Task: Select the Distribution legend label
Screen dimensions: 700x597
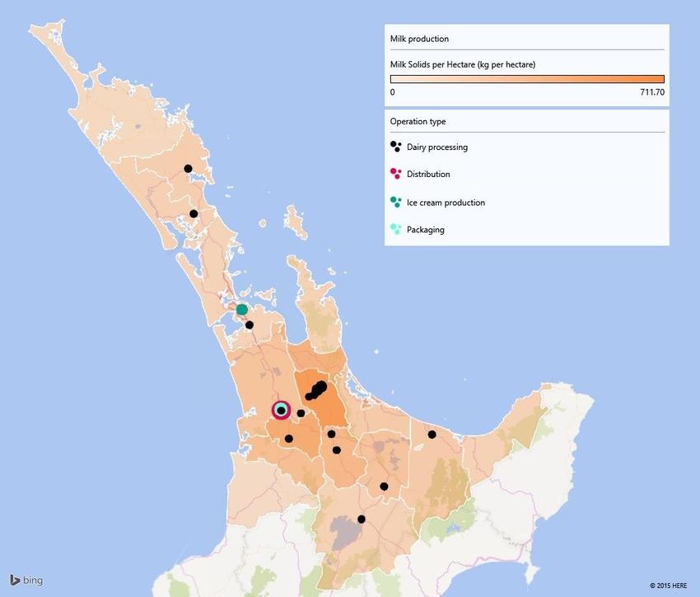Action: [428, 174]
